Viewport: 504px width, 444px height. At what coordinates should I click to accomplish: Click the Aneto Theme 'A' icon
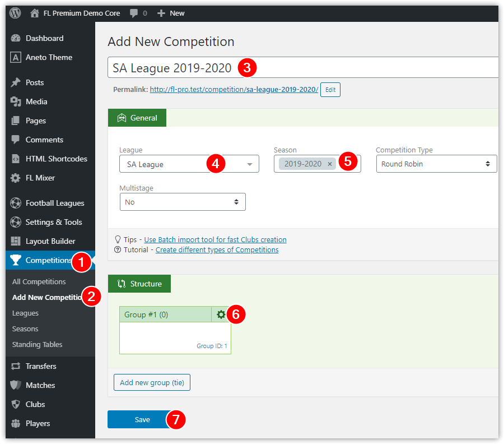tap(16, 57)
